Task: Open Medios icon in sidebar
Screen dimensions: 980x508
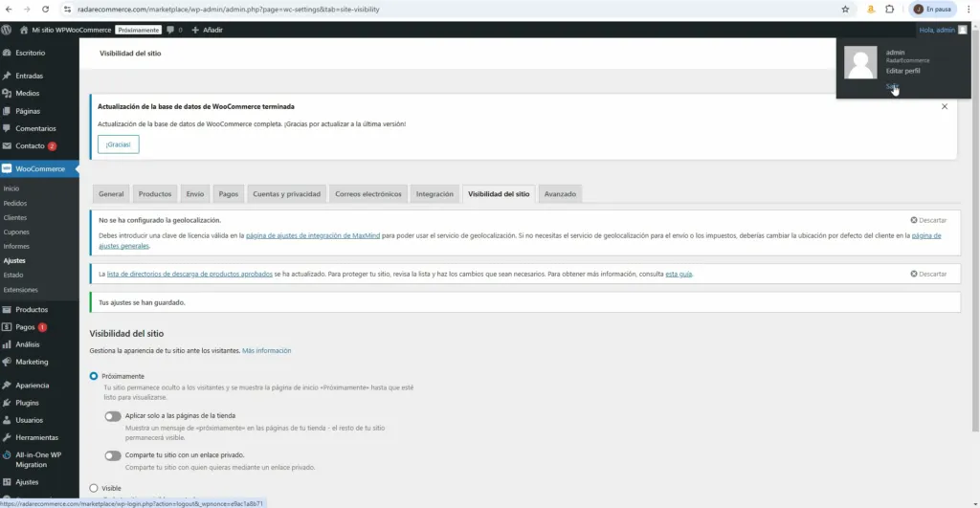Action: [x=7, y=93]
